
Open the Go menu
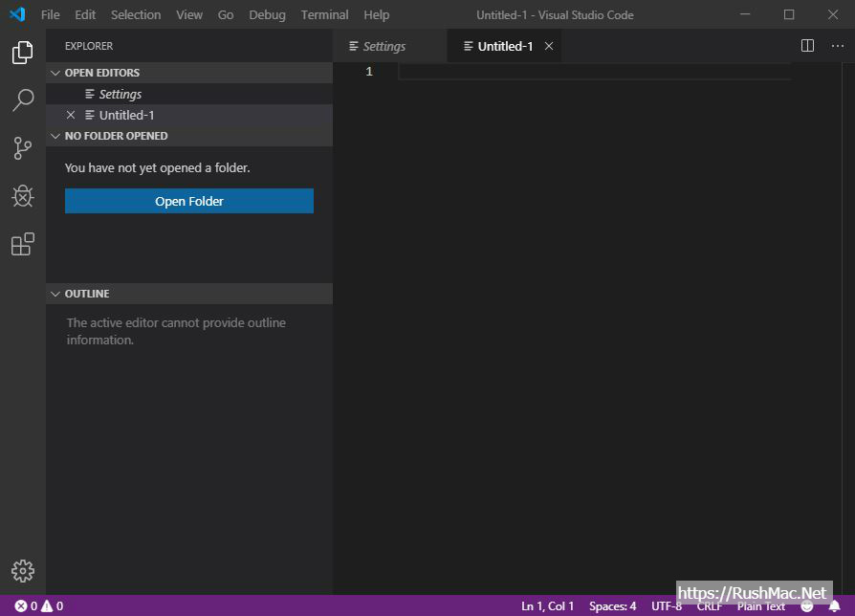click(x=226, y=14)
